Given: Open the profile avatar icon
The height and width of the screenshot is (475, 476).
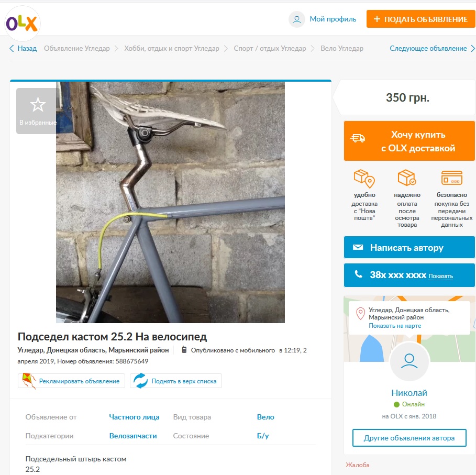Looking at the screenshot, I should (296, 19).
